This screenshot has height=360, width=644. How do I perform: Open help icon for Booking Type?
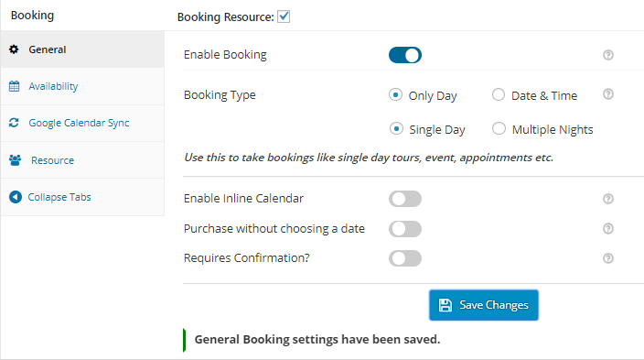(608, 94)
